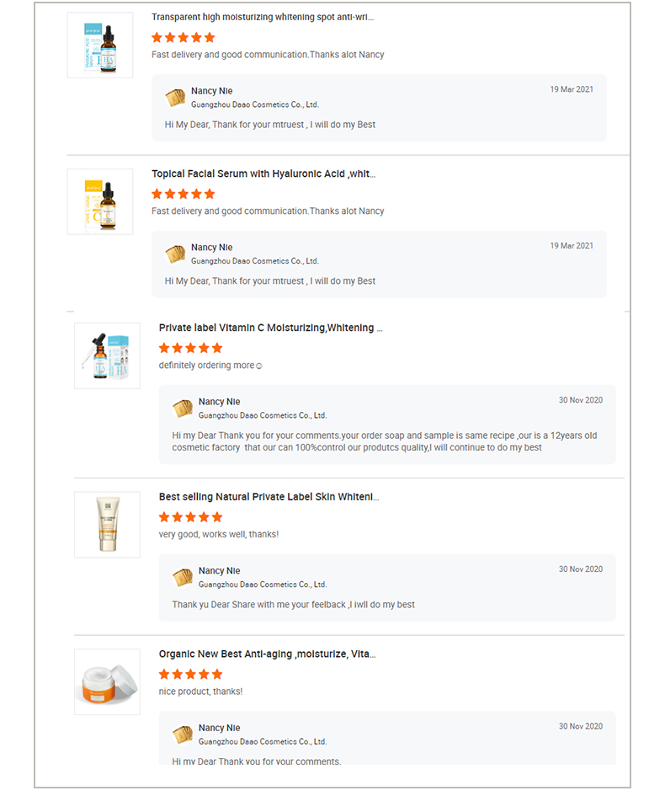Viewport: 665px width, 812px height.
Task: Click the Nancy Nie avatar under the Vitamin C review
Action: click(183, 408)
